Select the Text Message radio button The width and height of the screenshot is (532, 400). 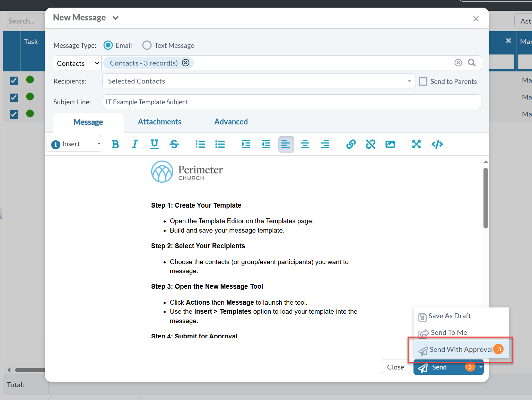click(x=147, y=45)
